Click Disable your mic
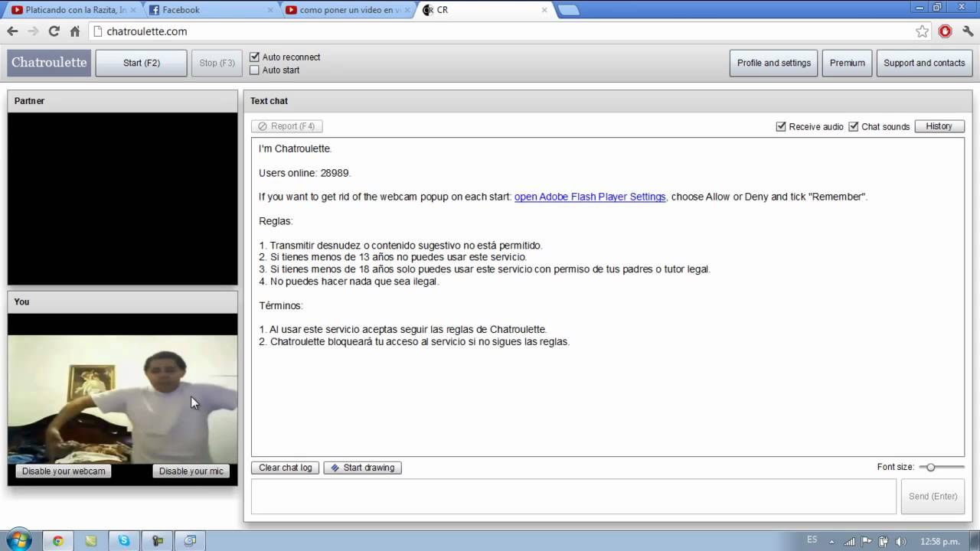 click(191, 471)
